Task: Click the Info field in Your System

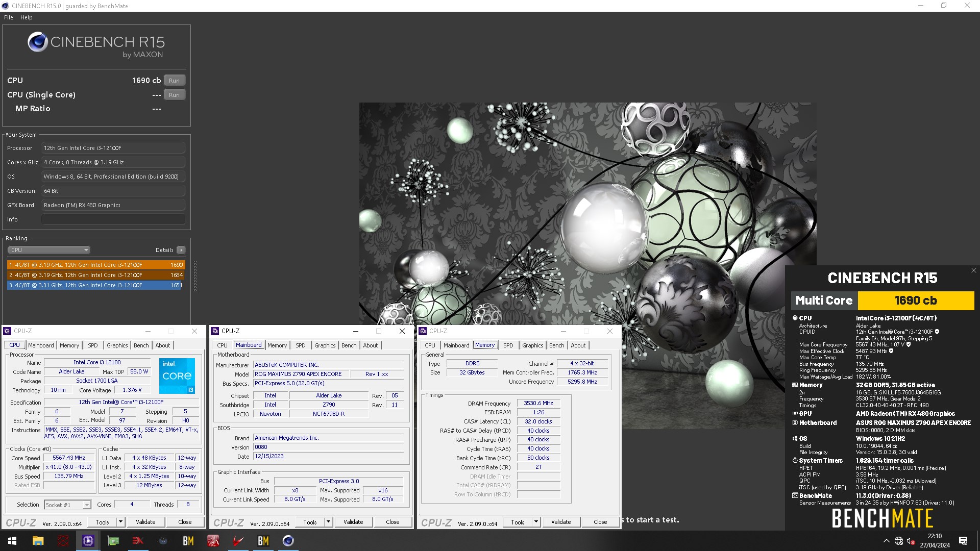Action: click(x=113, y=219)
